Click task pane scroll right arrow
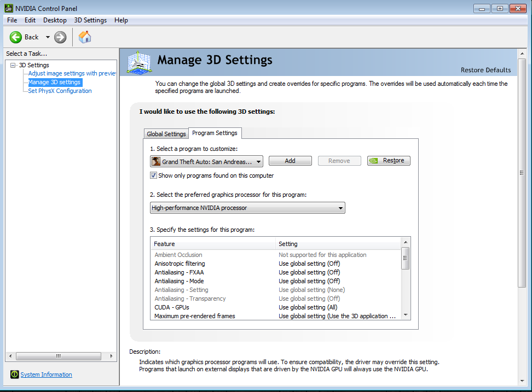532x392 pixels. click(x=111, y=356)
